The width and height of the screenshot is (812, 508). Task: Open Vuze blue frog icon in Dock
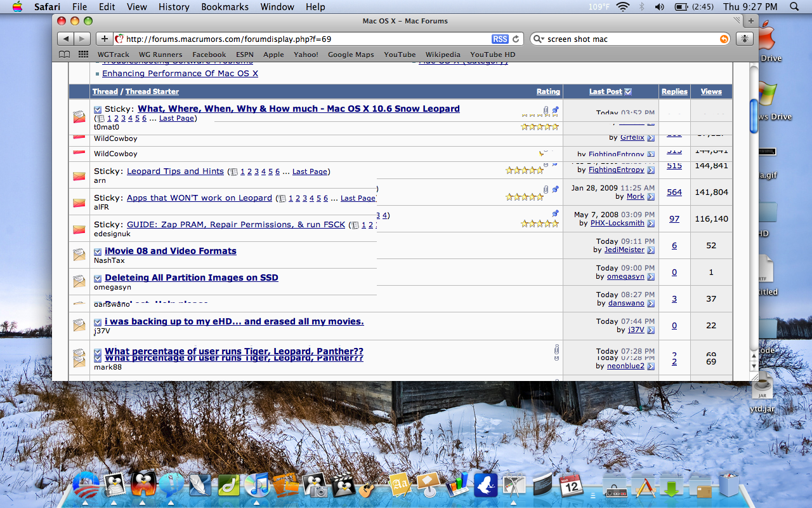486,486
